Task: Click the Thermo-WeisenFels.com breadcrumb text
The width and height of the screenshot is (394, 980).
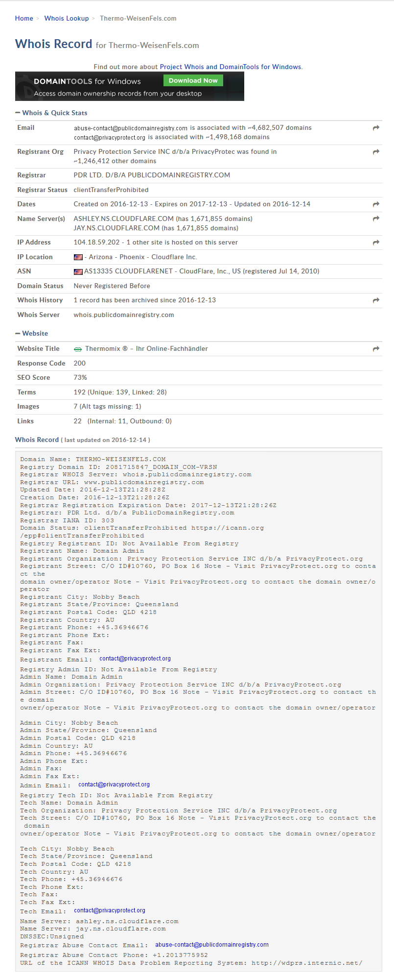Action: (138, 18)
